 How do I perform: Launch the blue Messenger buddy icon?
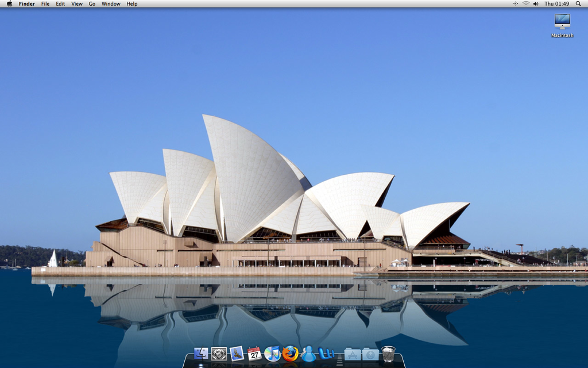tap(308, 354)
